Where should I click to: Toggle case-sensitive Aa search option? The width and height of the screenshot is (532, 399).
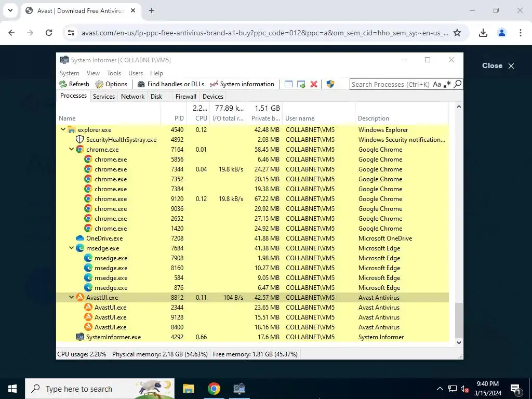pyautogui.click(x=437, y=84)
